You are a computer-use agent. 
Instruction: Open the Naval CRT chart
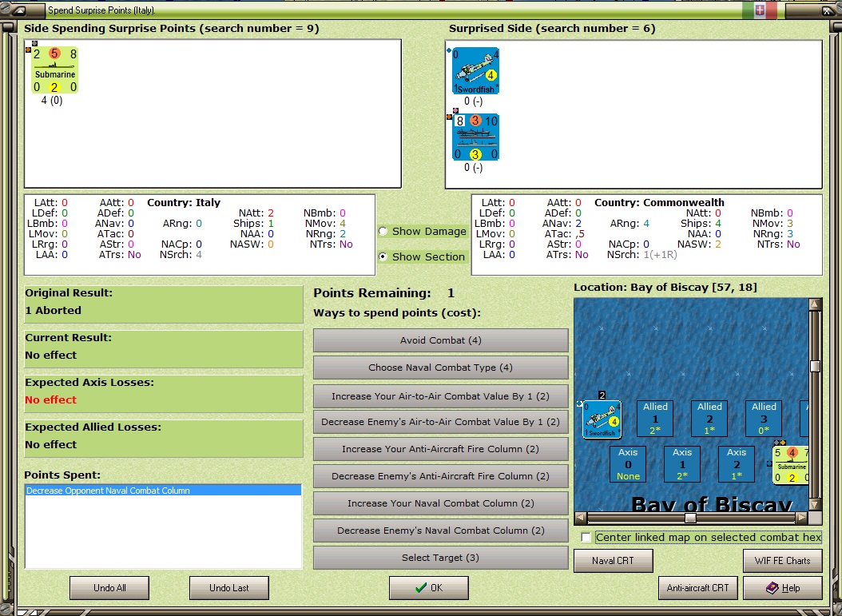point(614,561)
